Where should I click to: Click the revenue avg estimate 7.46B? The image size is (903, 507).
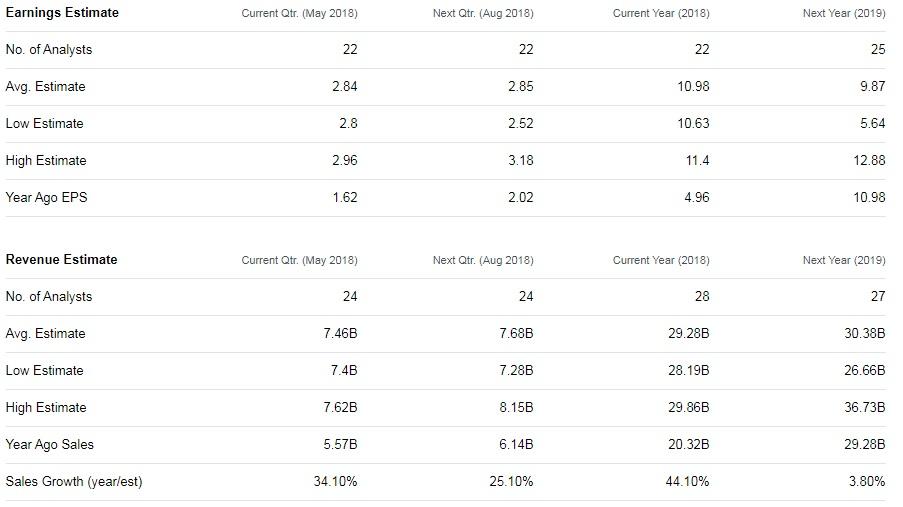[x=340, y=334]
